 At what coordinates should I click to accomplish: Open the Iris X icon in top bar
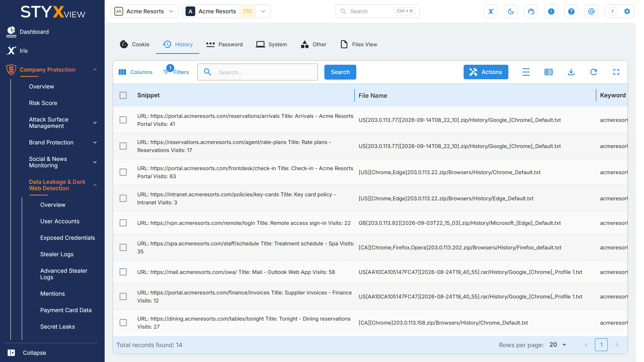(490, 11)
